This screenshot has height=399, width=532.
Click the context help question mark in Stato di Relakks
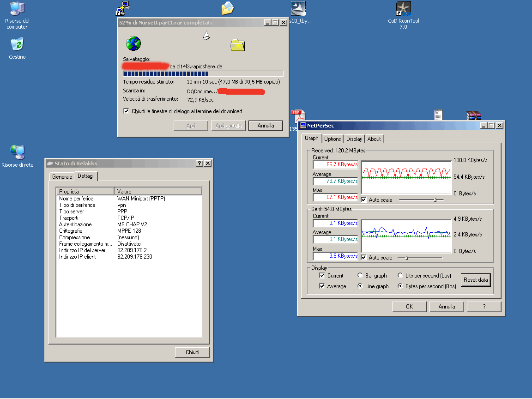coord(199,163)
